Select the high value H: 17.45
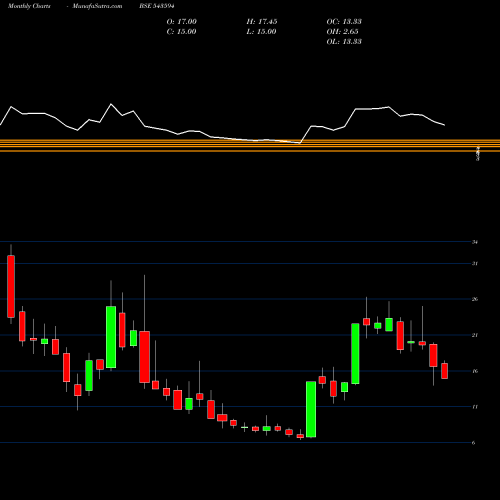 pyautogui.click(x=262, y=22)
